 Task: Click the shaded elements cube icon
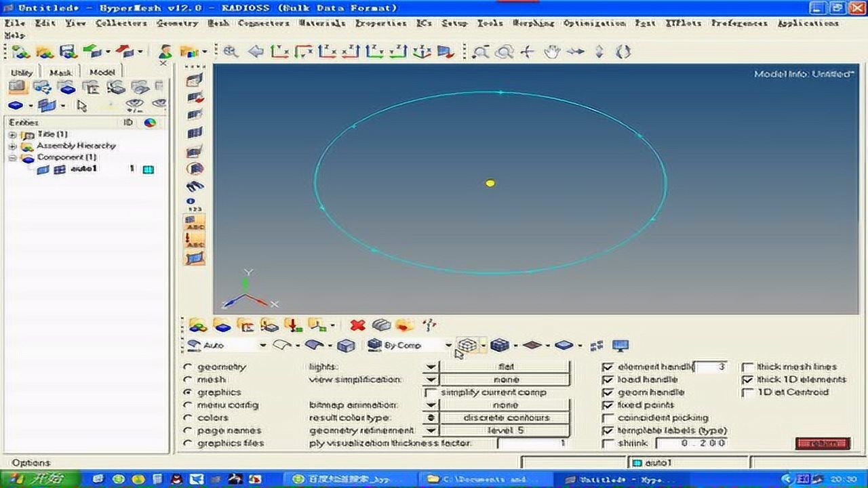point(499,346)
